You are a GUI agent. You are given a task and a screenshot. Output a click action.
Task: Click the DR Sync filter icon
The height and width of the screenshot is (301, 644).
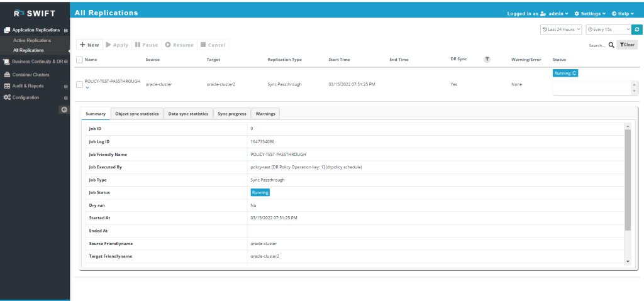point(487,60)
